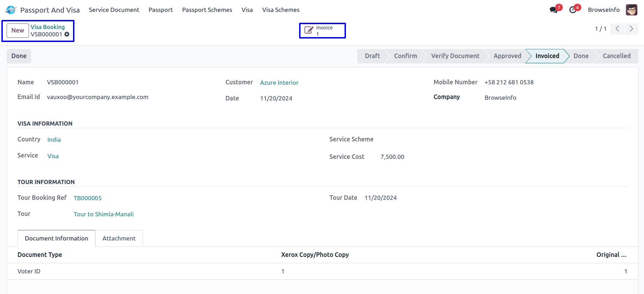644x294 pixels.
Task: Click the Tour Date value 11/20/2024
Action: tap(381, 198)
